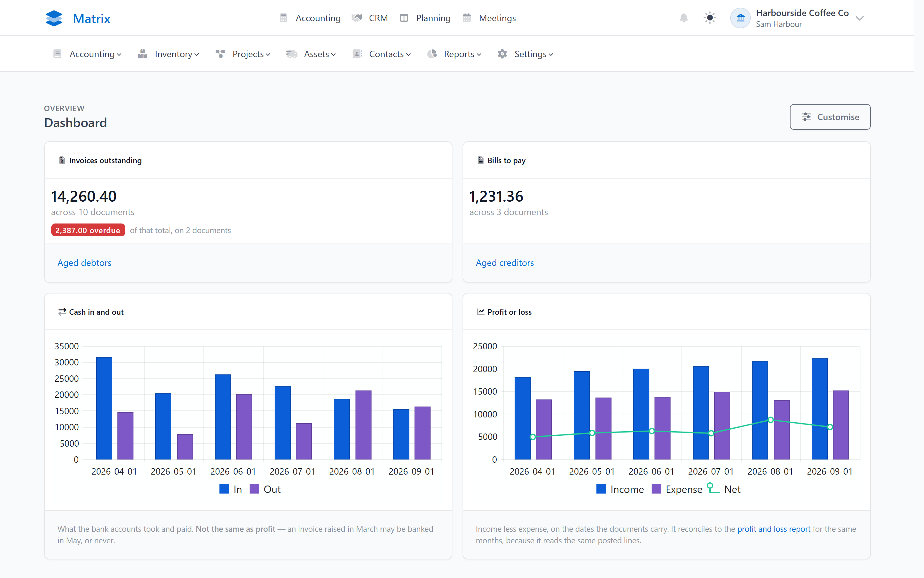Click the invoice icon in Invoices outstanding header
The width and height of the screenshot is (924, 578).
[62, 160]
